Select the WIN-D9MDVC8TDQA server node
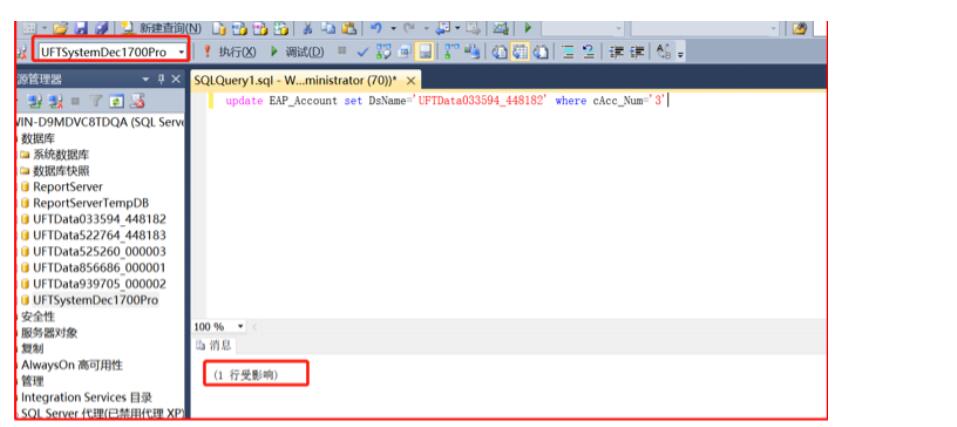This screenshot has width=957, height=427. (x=100, y=122)
